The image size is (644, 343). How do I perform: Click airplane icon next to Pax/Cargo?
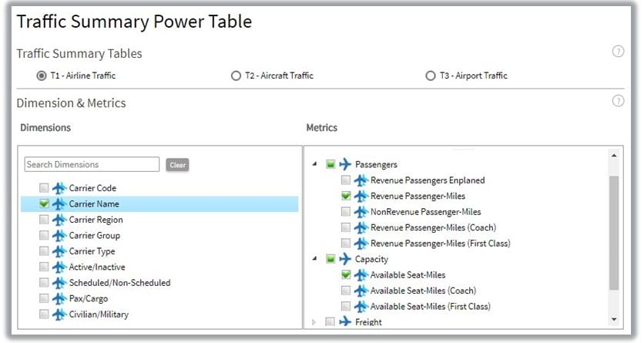(59, 298)
